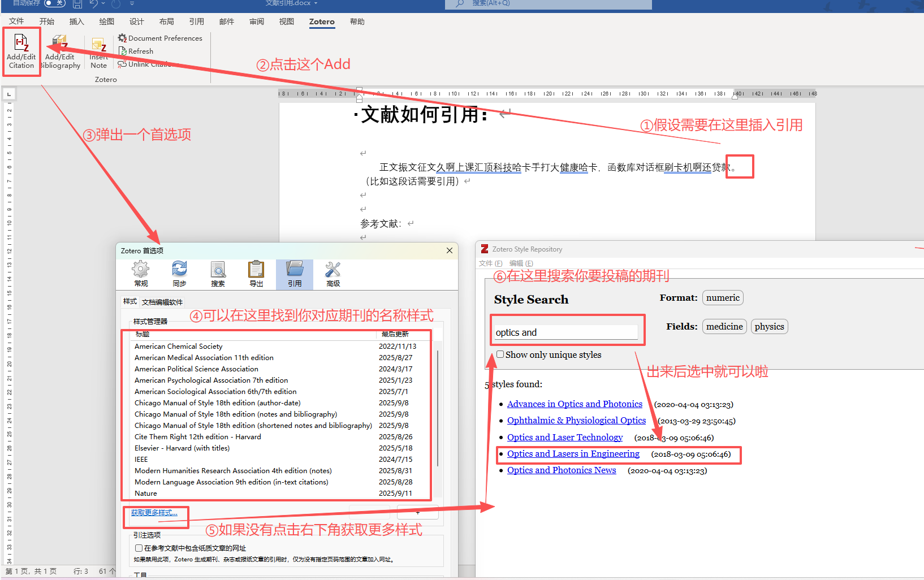This screenshot has height=580, width=924.
Task: Select the 引用 cite pane
Action: click(x=295, y=275)
